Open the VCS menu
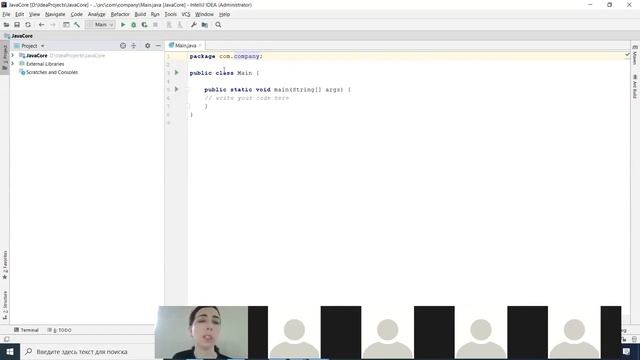Screen dimensions: 640x360 186,14
